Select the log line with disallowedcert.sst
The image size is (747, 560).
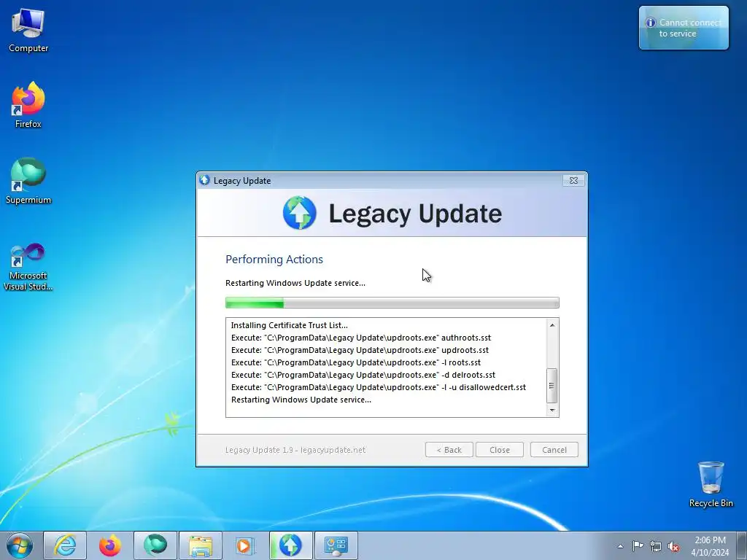click(379, 387)
